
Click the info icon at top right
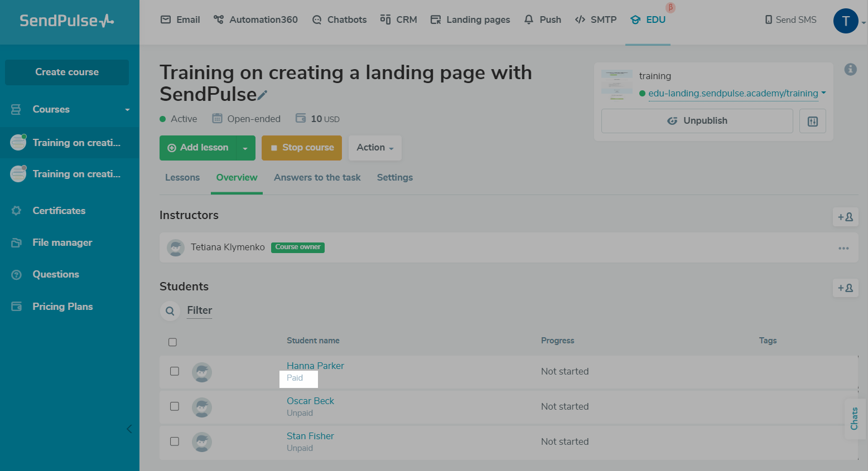850,69
